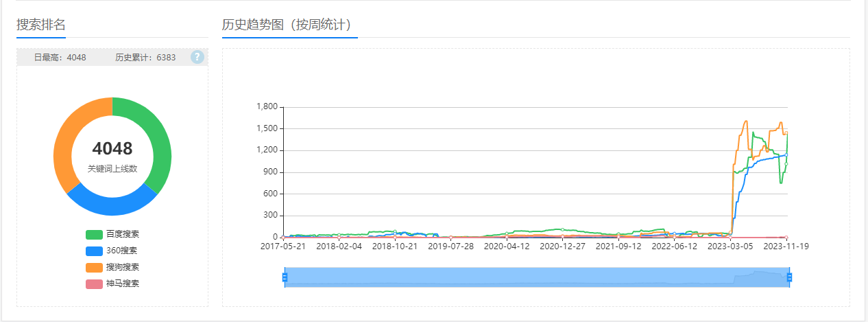Click the 2023-03-05 date on the x-axis
The width and height of the screenshot is (868, 322).
pyautogui.click(x=730, y=246)
